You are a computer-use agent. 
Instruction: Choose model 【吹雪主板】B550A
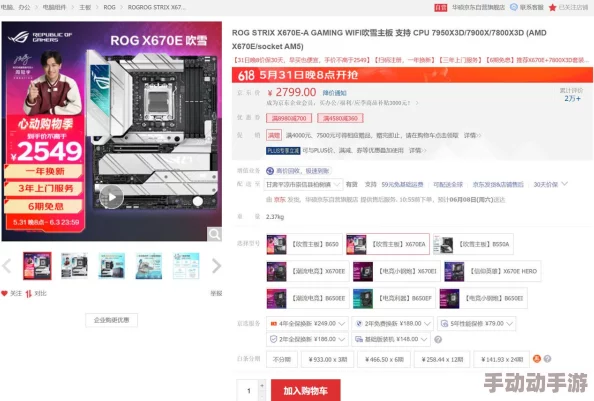click(x=473, y=244)
